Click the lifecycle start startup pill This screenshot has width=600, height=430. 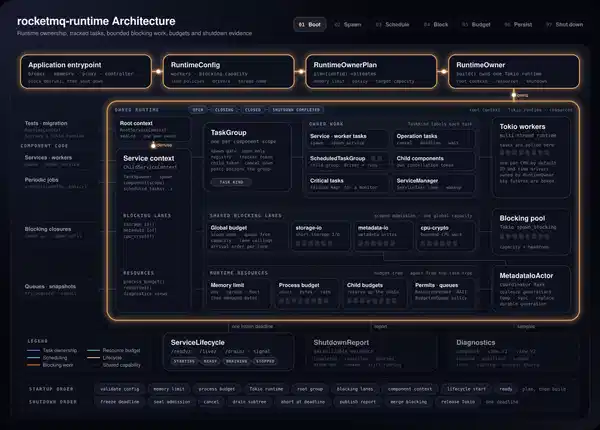pos(466,389)
